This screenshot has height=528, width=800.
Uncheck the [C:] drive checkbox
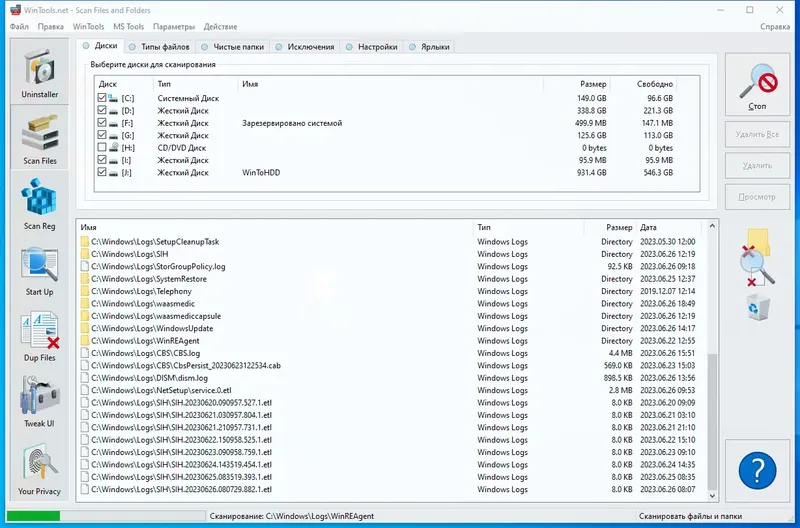(x=102, y=97)
